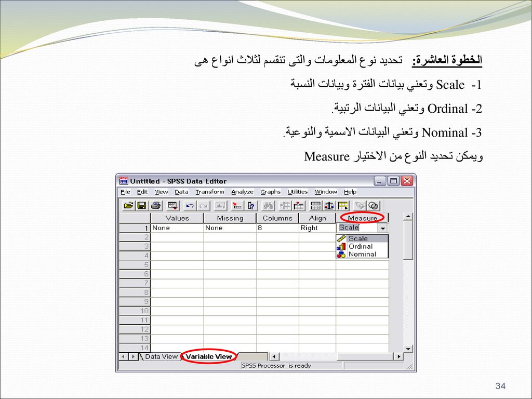Open the Data menu
532x399 pixels.
click(181, 192)
